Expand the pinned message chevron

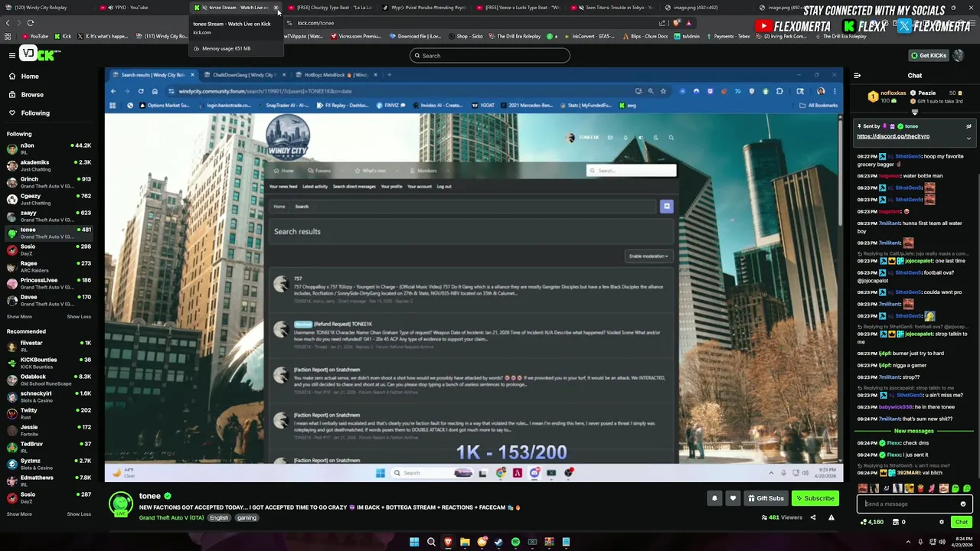(x=969, y=139)
